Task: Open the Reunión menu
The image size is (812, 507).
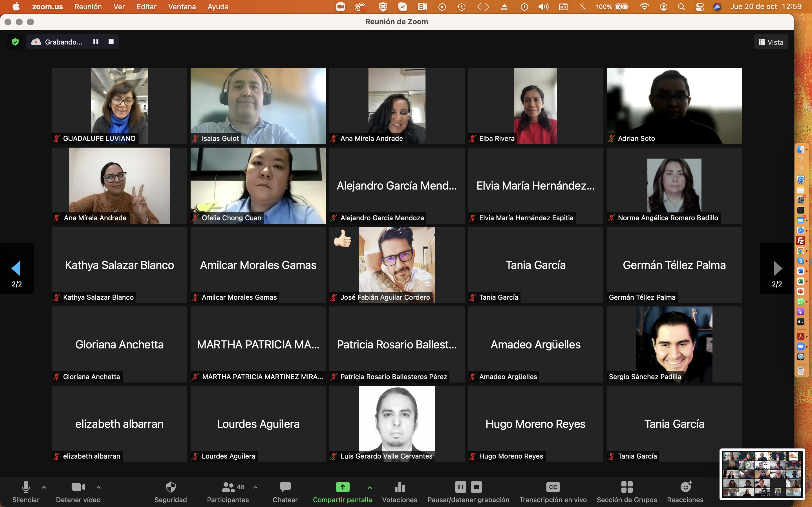Action: click(88, 7)
